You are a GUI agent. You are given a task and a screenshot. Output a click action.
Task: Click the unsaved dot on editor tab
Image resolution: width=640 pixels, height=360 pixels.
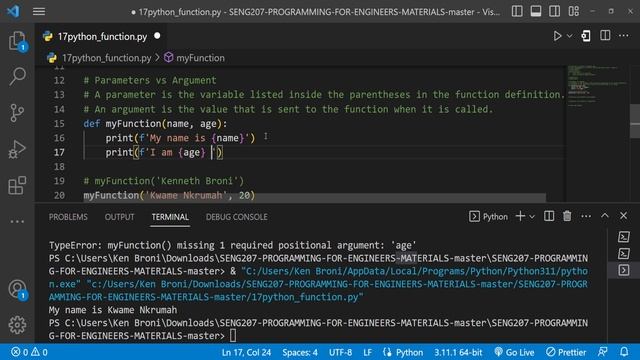pos(157,36)
